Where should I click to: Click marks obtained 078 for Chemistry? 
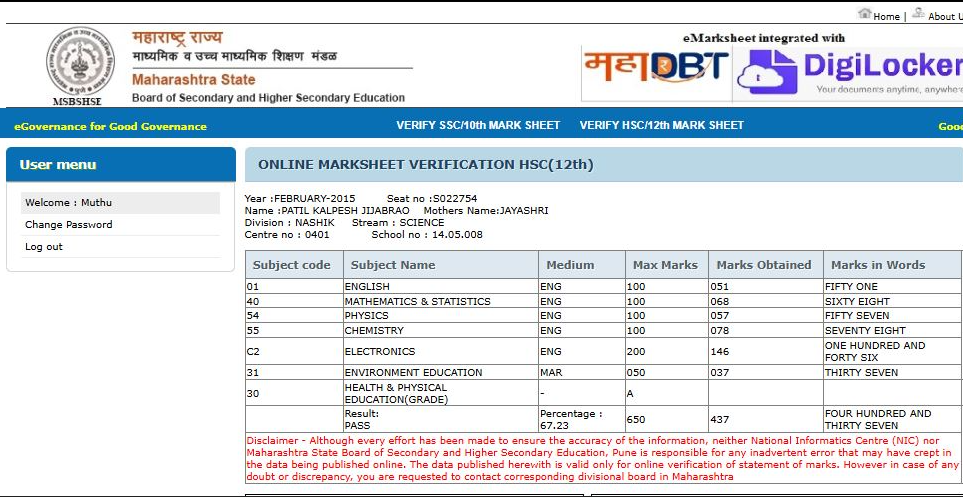pos(765,331)
